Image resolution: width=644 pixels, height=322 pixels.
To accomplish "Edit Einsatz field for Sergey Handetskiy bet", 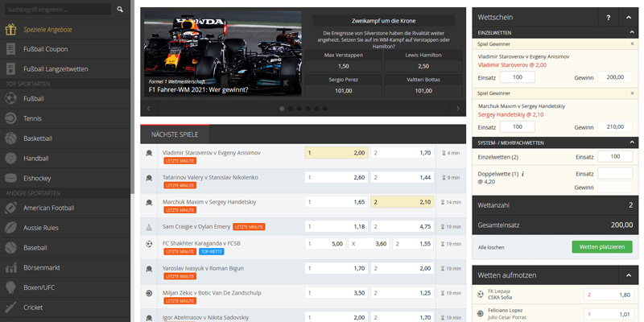I will 518,127.
